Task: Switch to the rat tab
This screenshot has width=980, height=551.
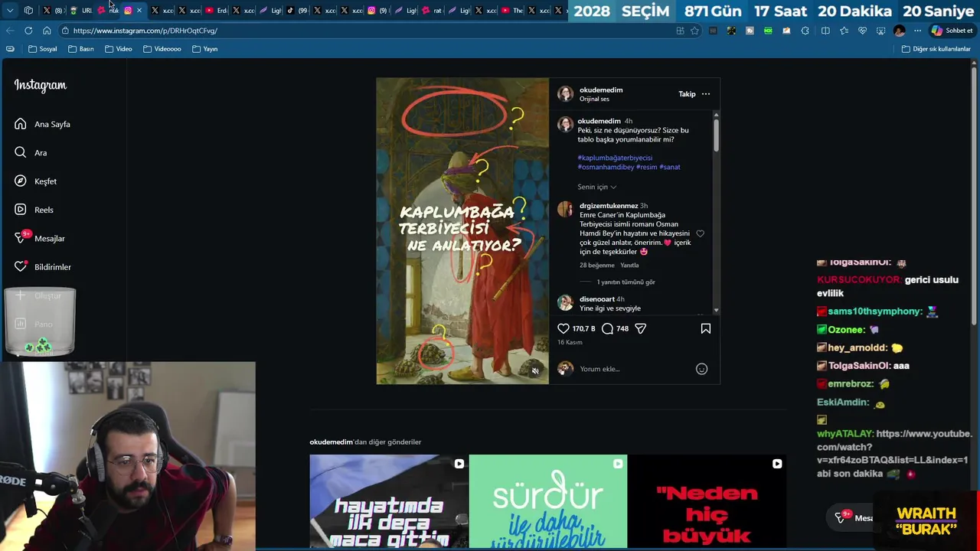Action: click(x=432, y=11)
